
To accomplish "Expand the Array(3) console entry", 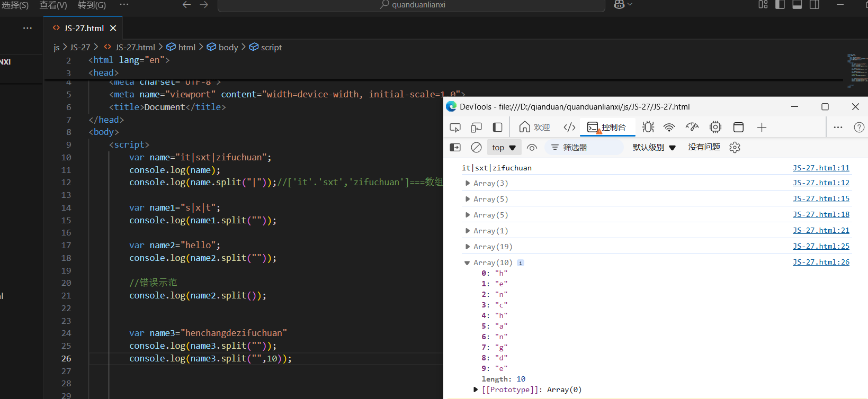I will coord(467,183).
